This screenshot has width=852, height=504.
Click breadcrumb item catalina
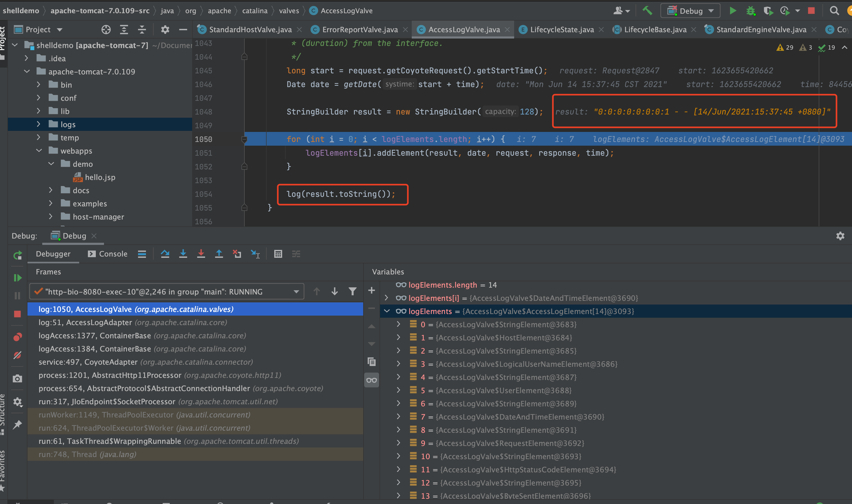[x=255, y=11]
